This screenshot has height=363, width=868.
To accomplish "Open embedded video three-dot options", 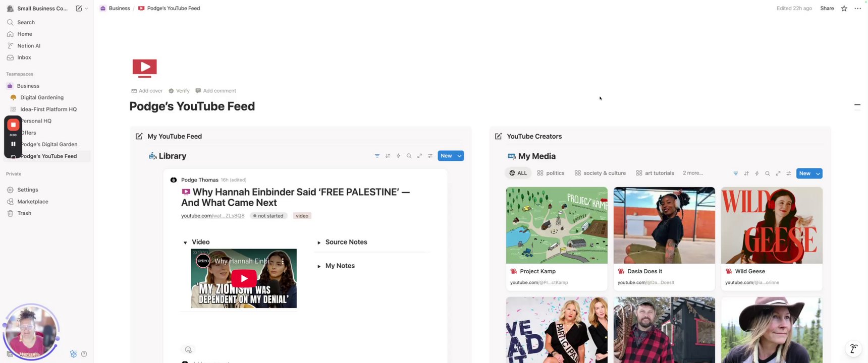I will pyautogui.click(x=283, y=261).
